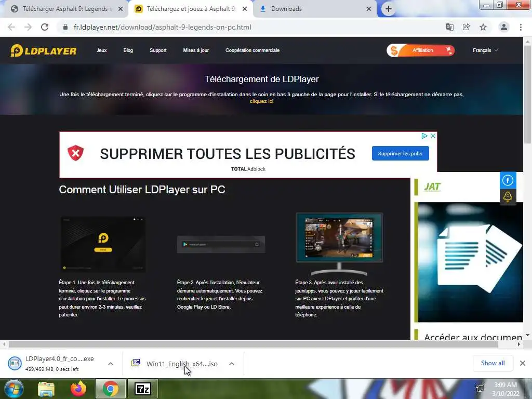Click the browser back arrow
This screenshot has height=399, width=532.
click(x=11, y=27)
